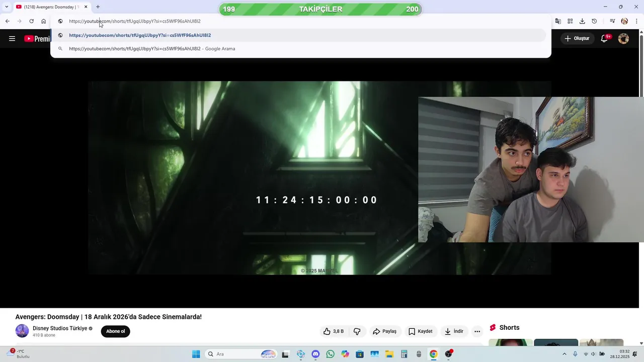The width and height of the screenshot is (644, 362).
Task: Open the Disney Studios Türkiye channel name
Action: click(60, 328)
